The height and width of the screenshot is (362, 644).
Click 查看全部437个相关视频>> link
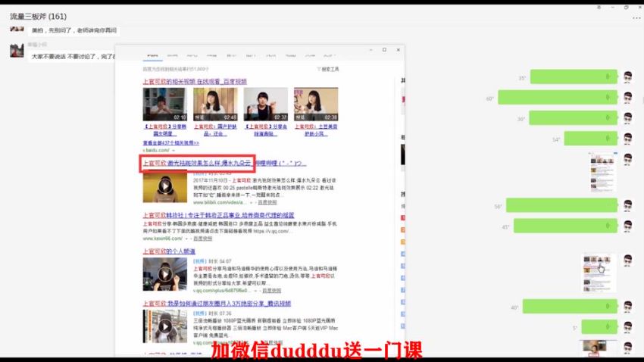[x=171, y=143]
